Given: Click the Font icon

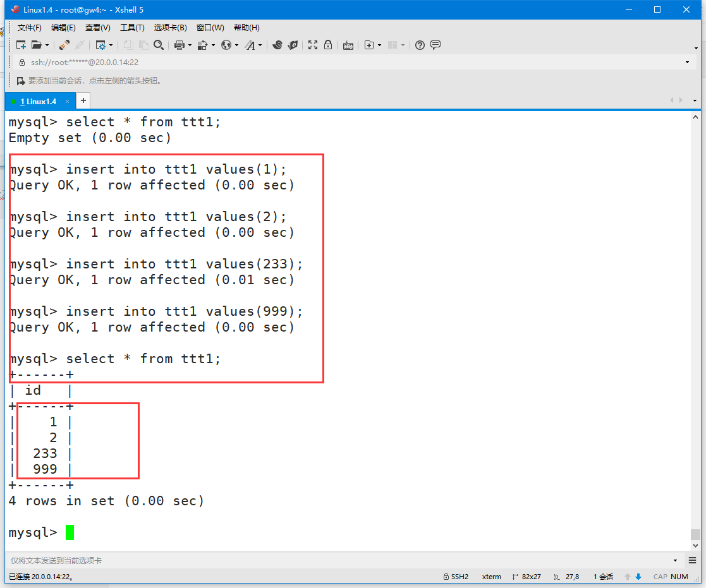Looking at the screenshot, I should click(x=250, y=45).
